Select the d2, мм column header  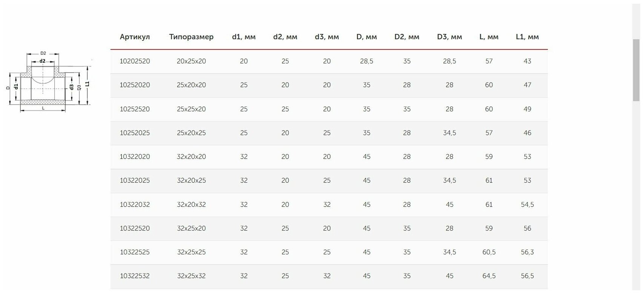(x=285, y=37)
